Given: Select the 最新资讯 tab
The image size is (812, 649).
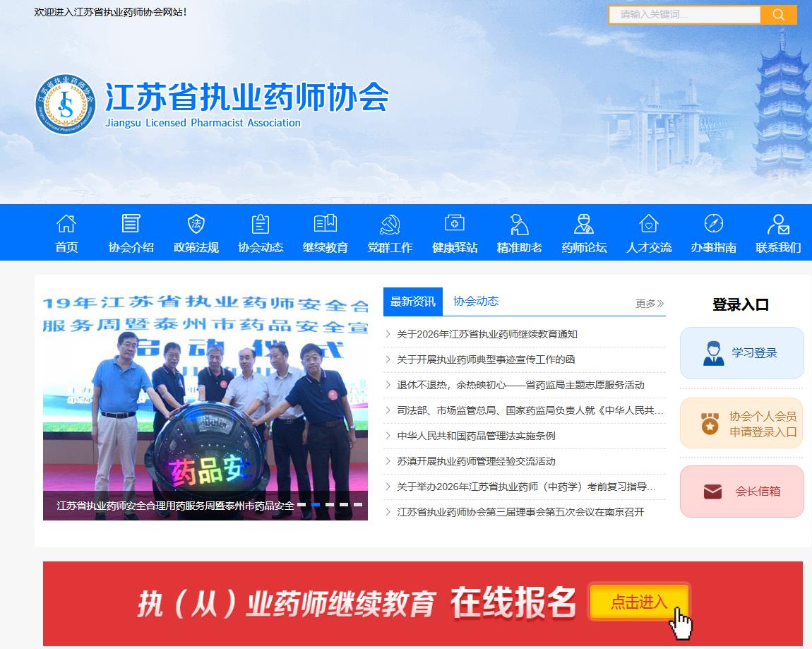Looking at the screenshot, I should 413,302.
